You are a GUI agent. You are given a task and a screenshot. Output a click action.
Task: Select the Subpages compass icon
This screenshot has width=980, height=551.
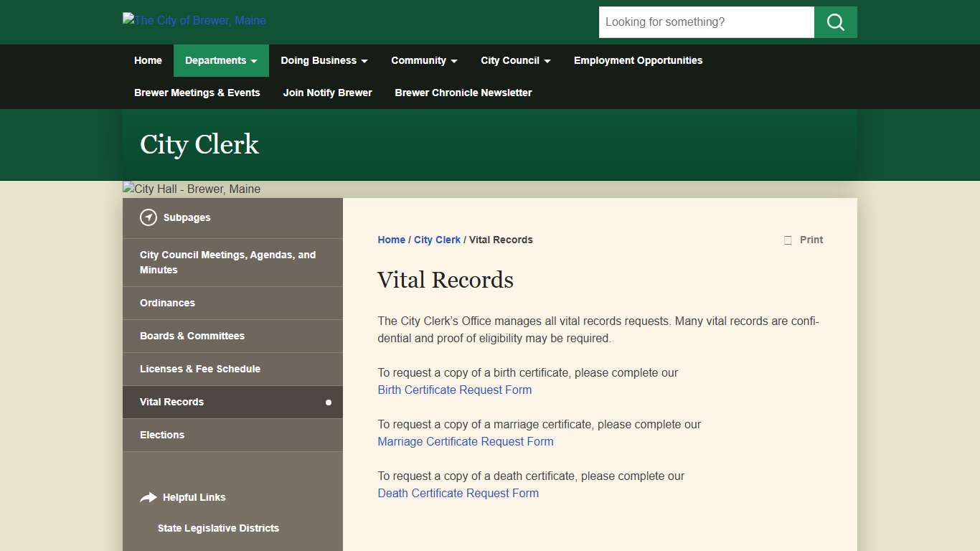(x=149, y=217)
